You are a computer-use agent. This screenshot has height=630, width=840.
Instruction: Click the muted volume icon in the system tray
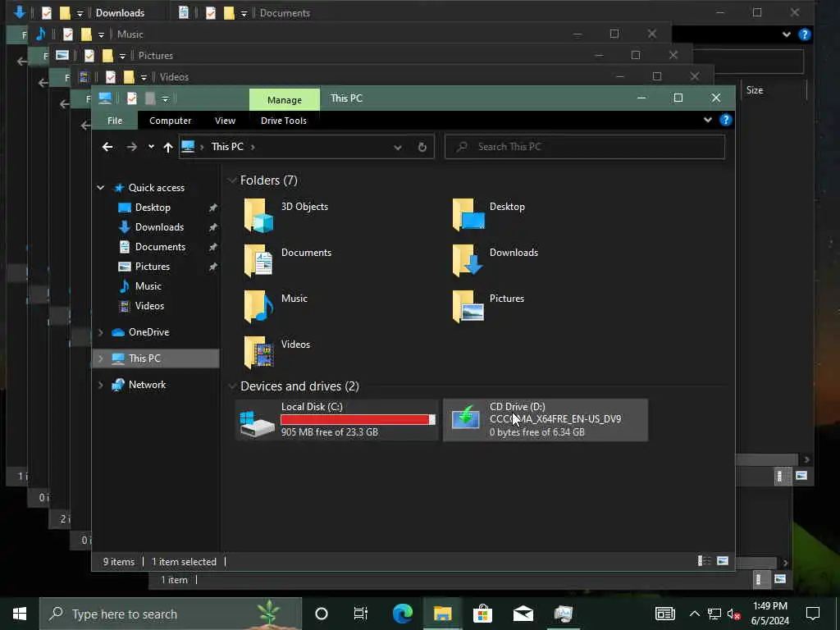733,614
